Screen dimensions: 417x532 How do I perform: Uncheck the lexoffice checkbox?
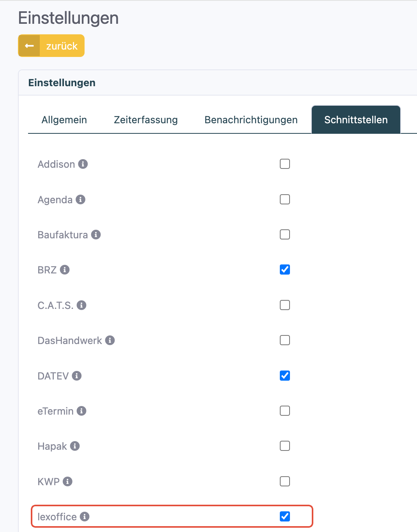coord(285,516)
